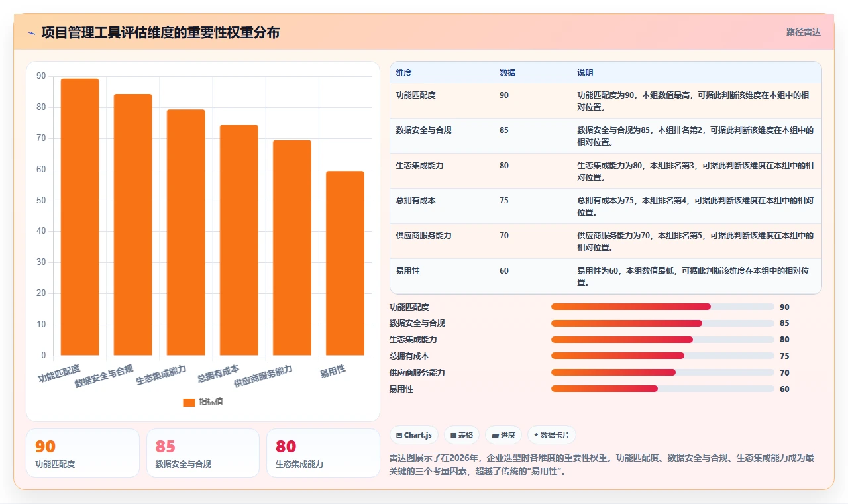Click the summary paragraph starting 雷达图展示了
The width and height of the screenshot is (848, 504).
point(602,465)
